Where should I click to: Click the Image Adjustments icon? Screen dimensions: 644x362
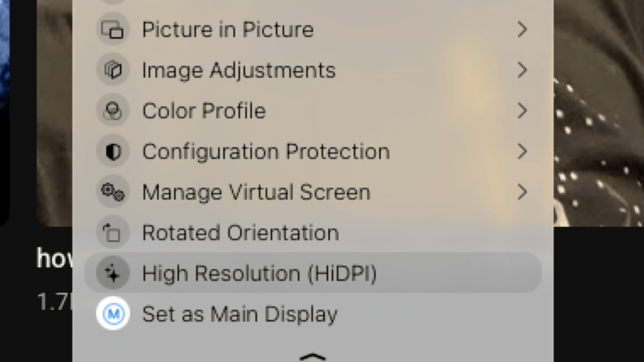pos(113,70)
